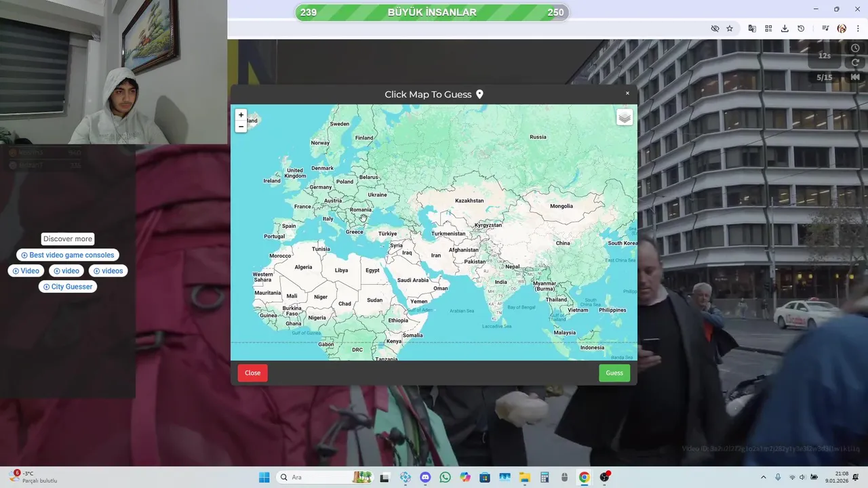Open the videos suggestion link

108,270
